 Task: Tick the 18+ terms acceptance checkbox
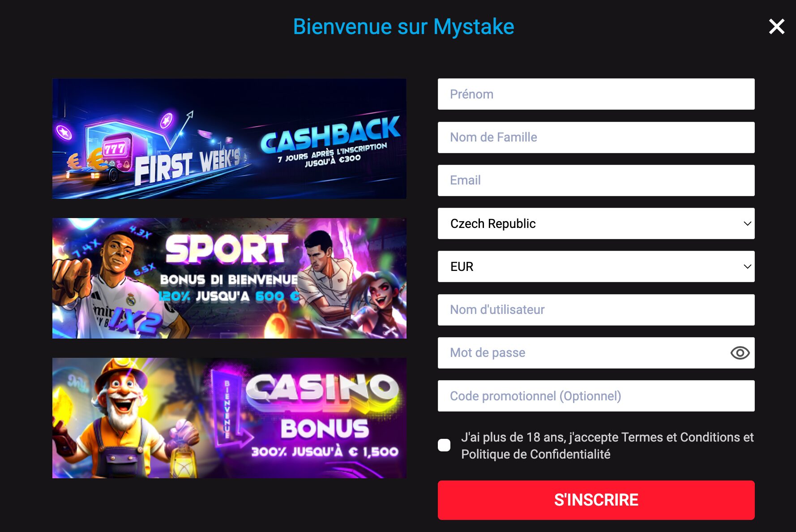pos(444,445)
